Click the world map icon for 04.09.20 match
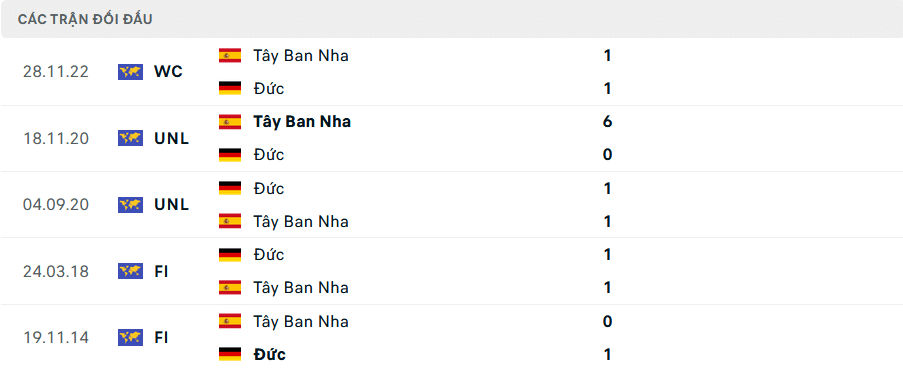Viewport: 903px width, 374px height. [x=130, y=205]
